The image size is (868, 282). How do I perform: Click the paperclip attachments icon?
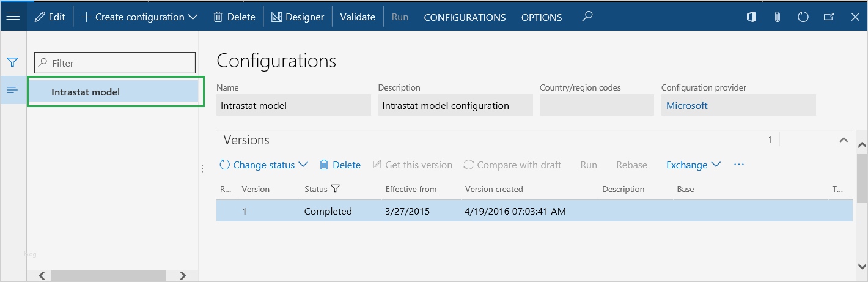click(x=778, y=17)
